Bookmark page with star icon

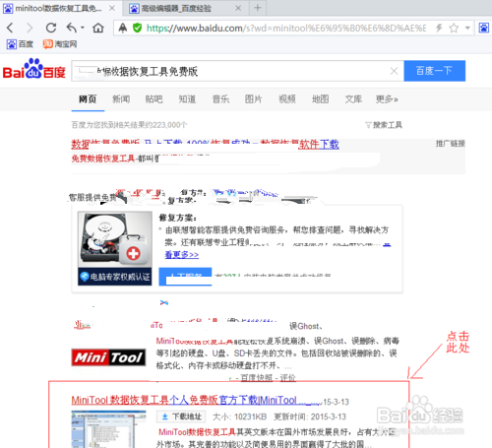[454, 28]
